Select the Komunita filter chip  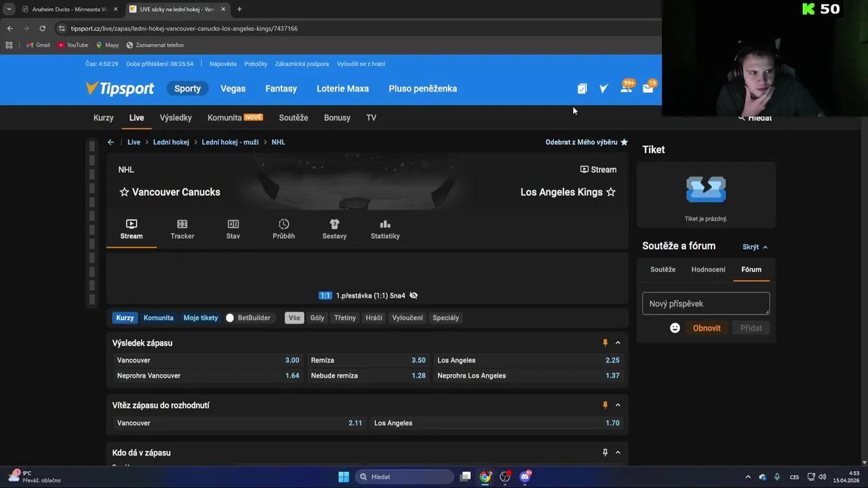[x=159, y=318]
